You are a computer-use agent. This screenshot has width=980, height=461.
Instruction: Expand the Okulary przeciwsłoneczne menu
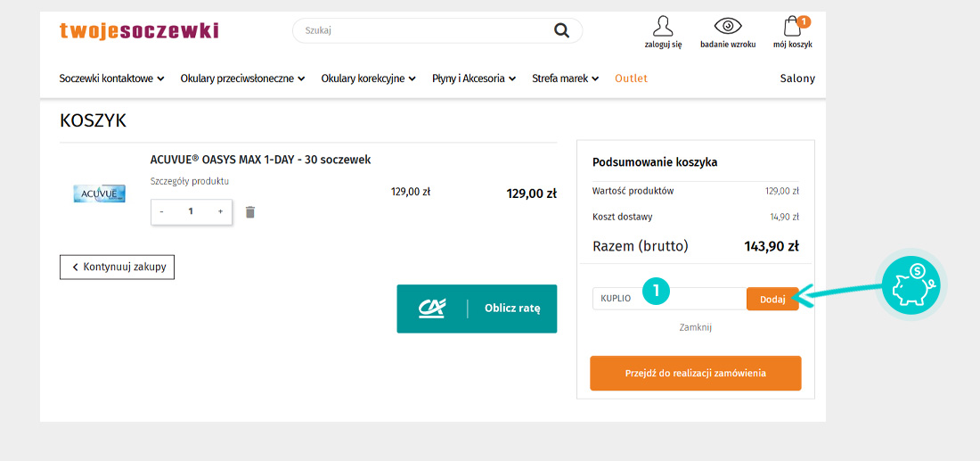[242, 78]
